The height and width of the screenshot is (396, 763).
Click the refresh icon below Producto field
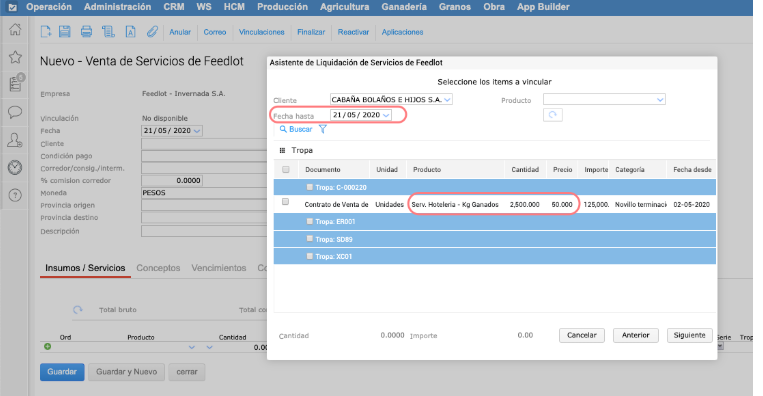553,115
